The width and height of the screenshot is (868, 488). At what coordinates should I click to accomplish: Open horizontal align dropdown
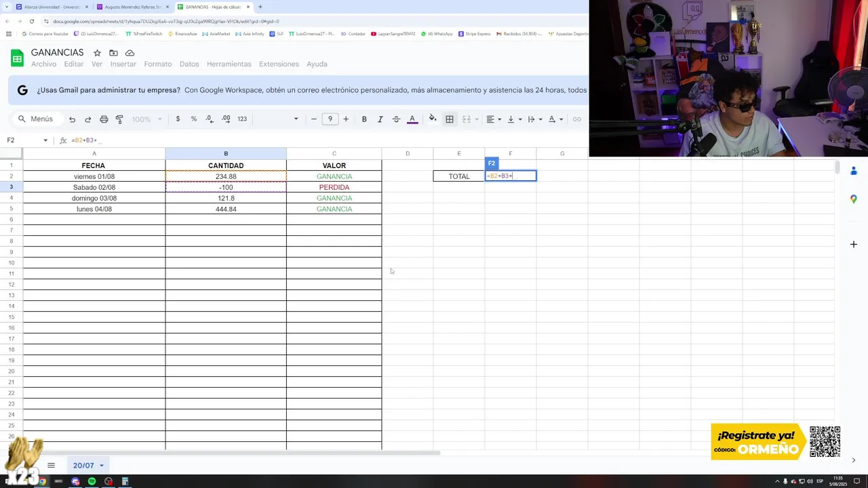[x=494, y=119]
